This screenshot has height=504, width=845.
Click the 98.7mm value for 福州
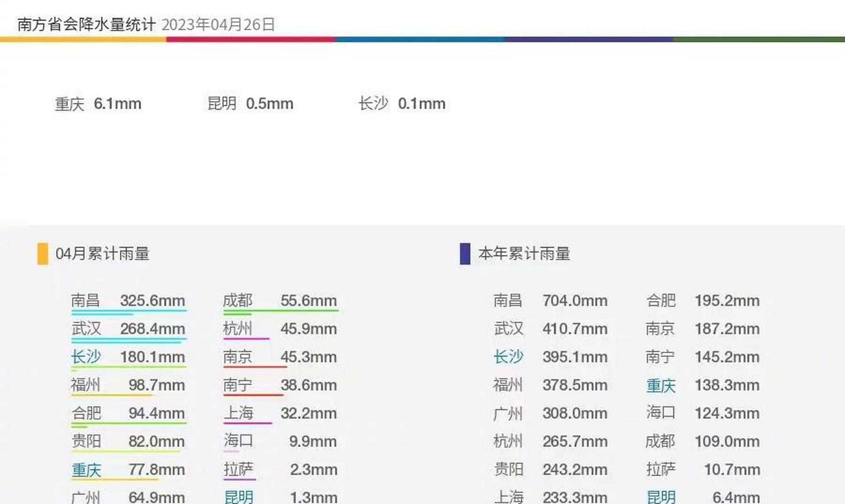tap(157, 385)
